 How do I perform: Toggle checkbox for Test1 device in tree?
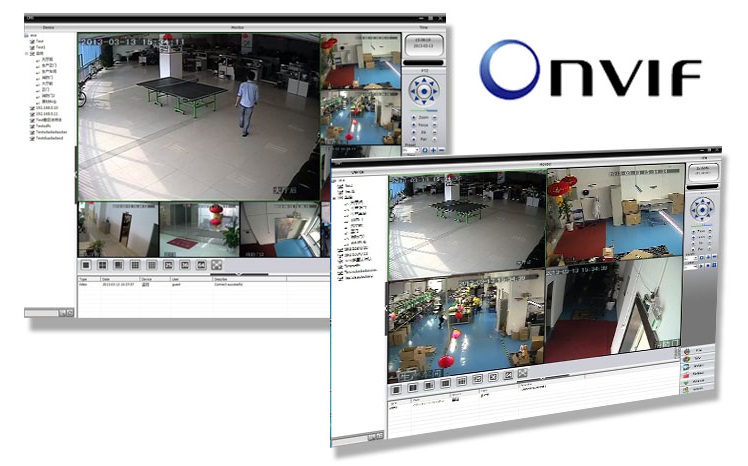point(31,47)
